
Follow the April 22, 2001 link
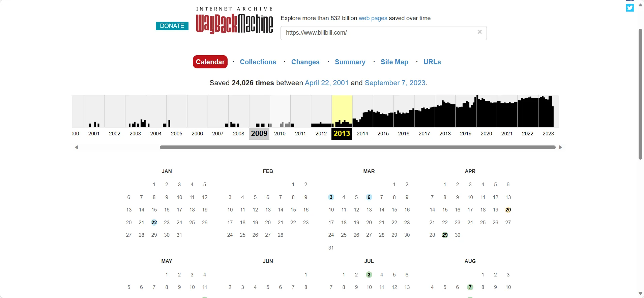pyautogui.click(x=326, y=83)
